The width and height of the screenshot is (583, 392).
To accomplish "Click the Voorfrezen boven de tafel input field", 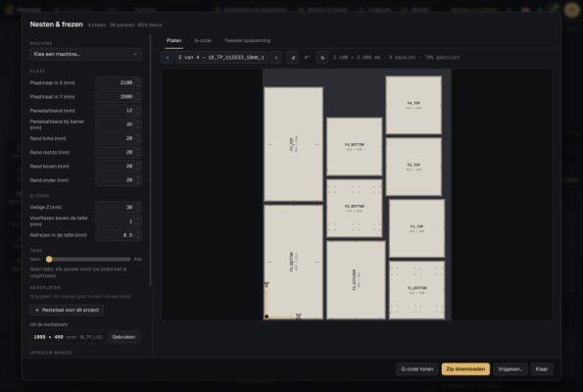I will click(115, 221).
